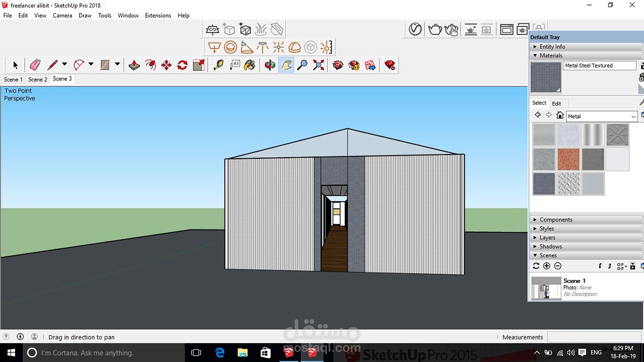This screenshot has height=362, width=644.
Task: Click the Measurements input box
Action: 595,337
